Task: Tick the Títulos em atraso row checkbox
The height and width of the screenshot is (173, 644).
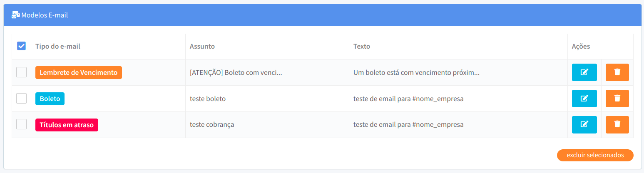Action: pyautogui.click(x=21, y=124)
